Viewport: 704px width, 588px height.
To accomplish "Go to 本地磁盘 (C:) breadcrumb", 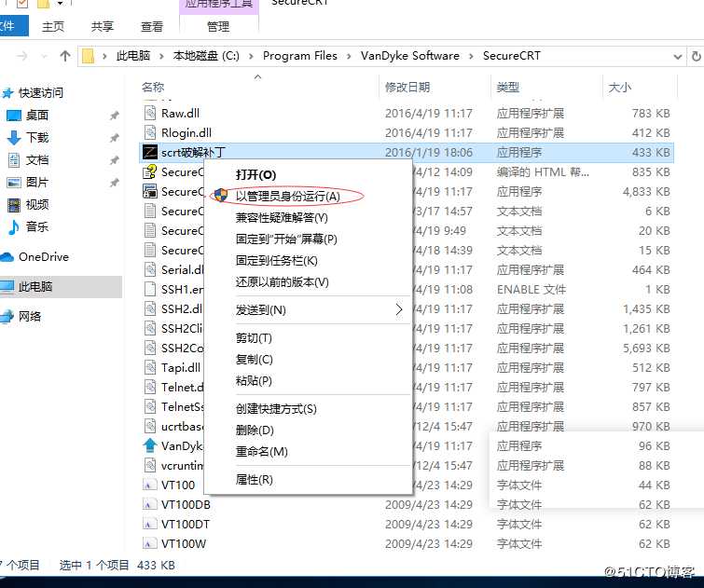I will tap(206, 56).
